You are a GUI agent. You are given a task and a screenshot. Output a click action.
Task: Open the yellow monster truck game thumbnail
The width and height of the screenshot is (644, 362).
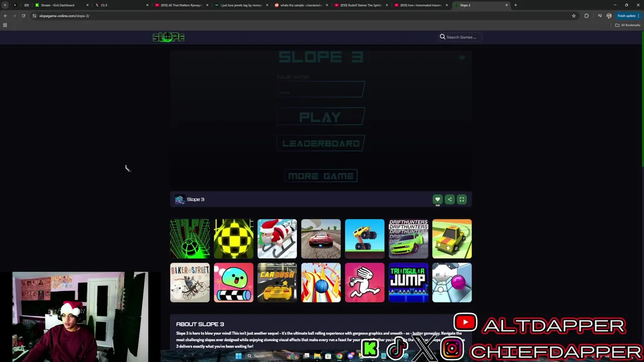365,239
